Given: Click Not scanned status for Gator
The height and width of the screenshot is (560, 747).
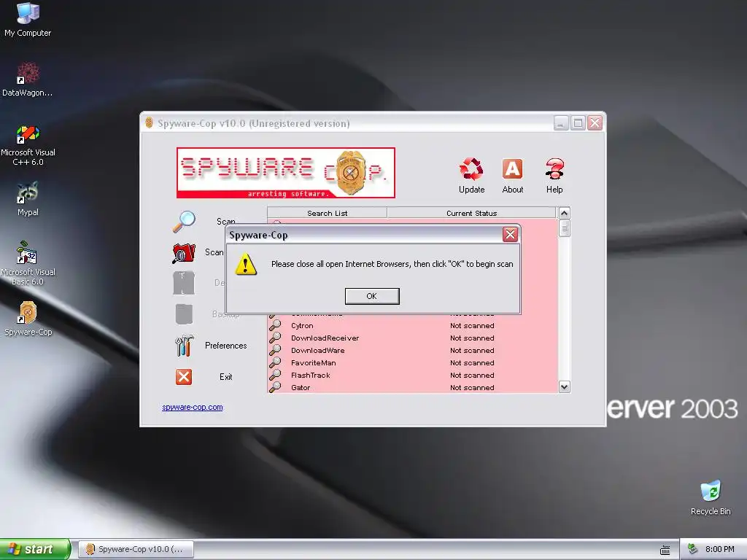Looking at the screenshot, I should point(472,388).
